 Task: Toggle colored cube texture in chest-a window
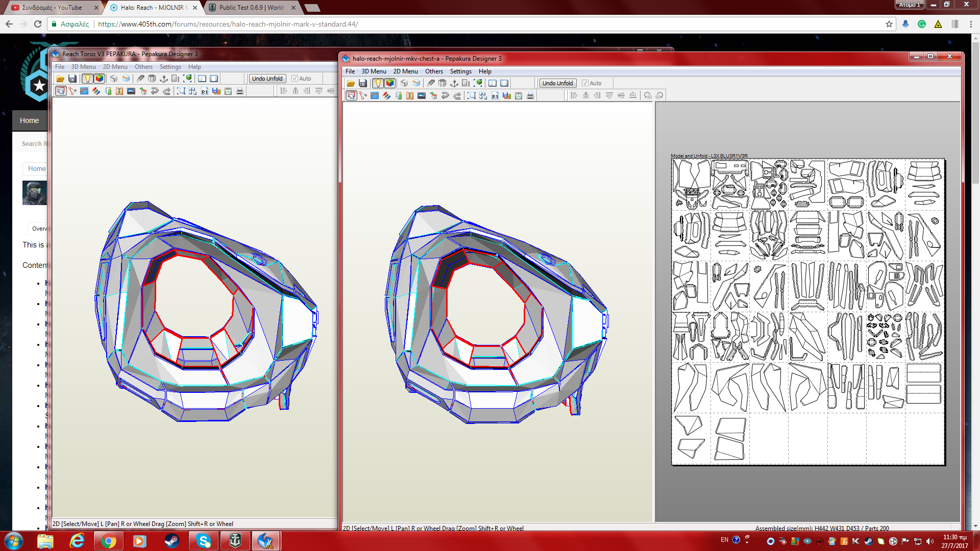[x=390, y=83]
